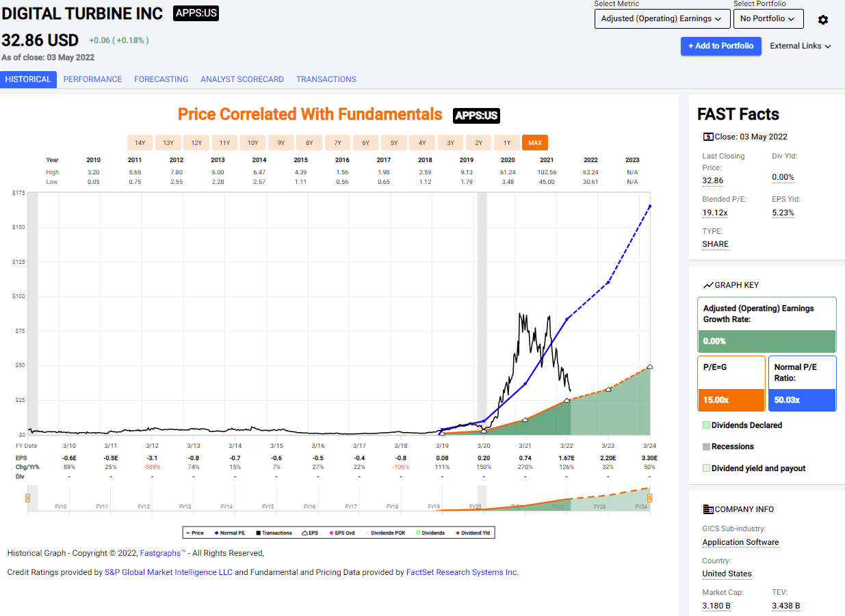Click the right orange handle of the timeline slider
845x616 pixels.
tap(650, 498)
